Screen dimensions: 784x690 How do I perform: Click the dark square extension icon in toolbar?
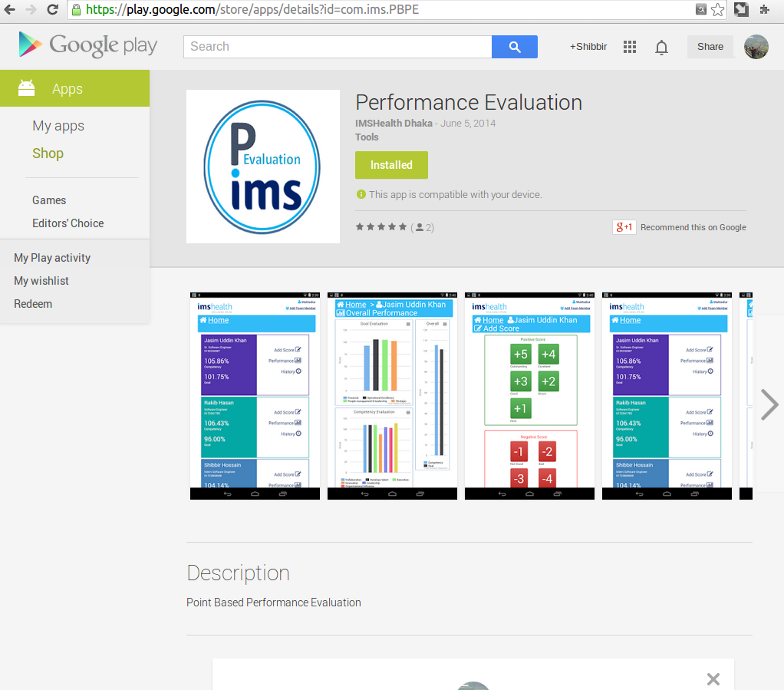click(741, 9)
